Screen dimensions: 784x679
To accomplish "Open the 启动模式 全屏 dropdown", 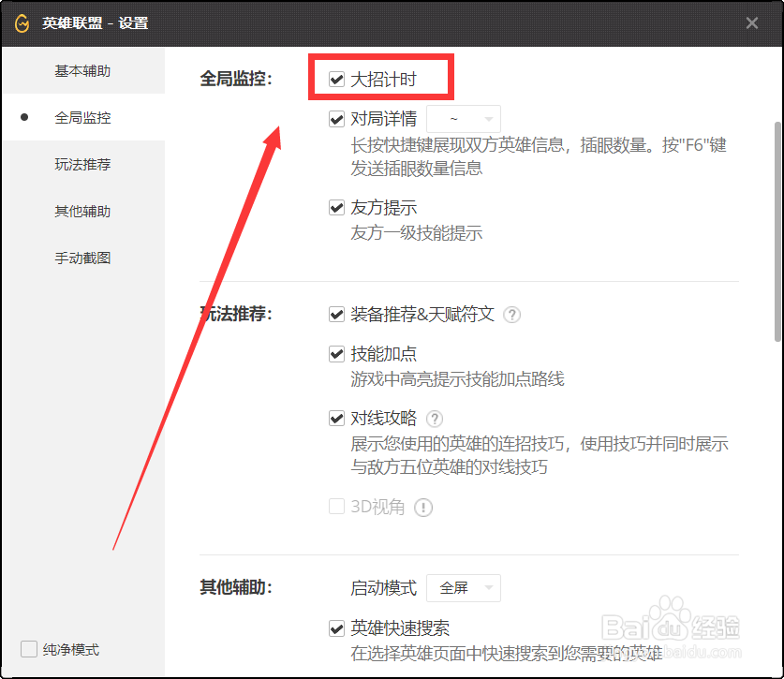I will [464, 588].
